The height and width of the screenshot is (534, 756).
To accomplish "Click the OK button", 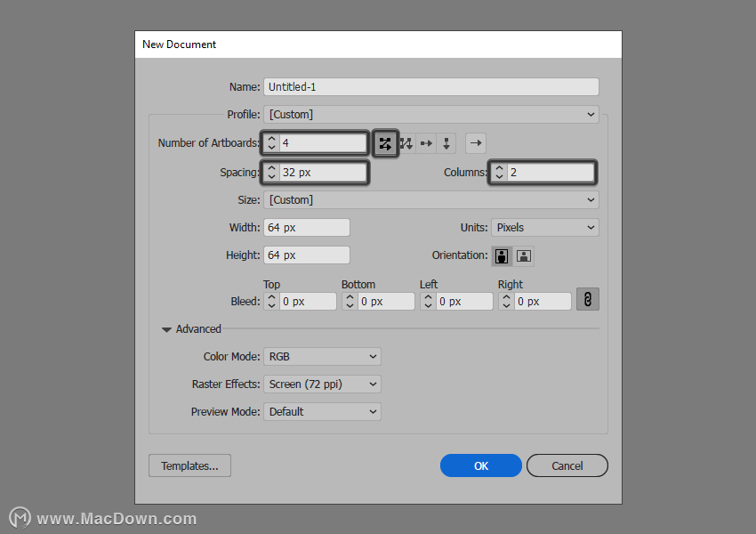I will point(480,465).
